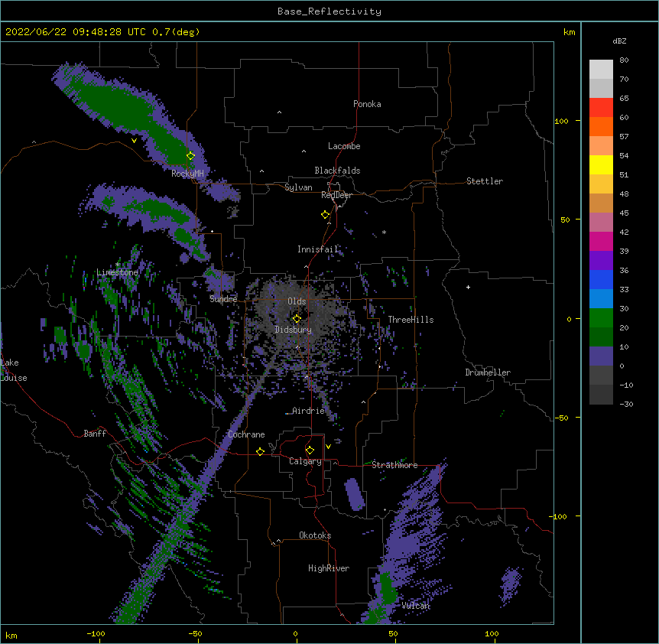Click the green echo band north of RockyMH
This screenshot has width=659, height=644.
(126, 109)
